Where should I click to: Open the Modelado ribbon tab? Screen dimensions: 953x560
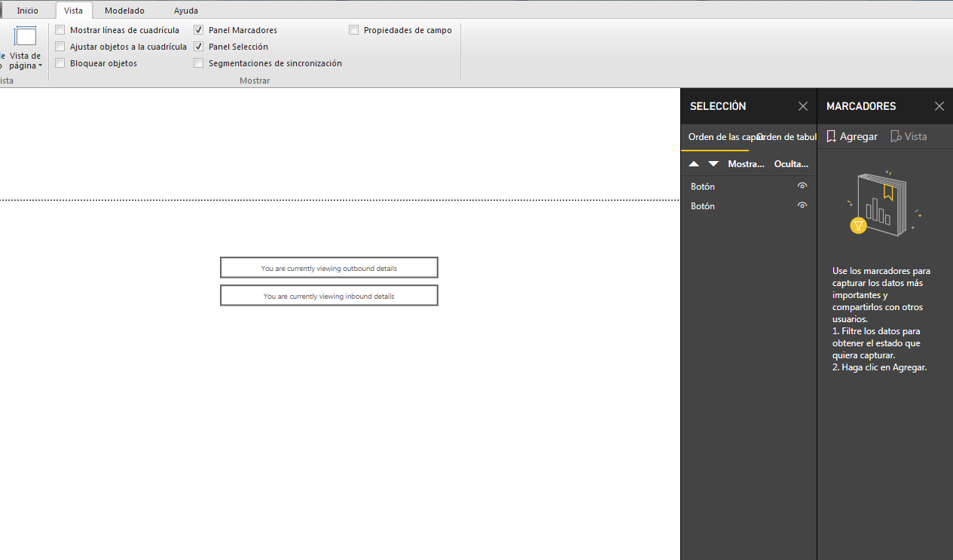coord(124,11)
